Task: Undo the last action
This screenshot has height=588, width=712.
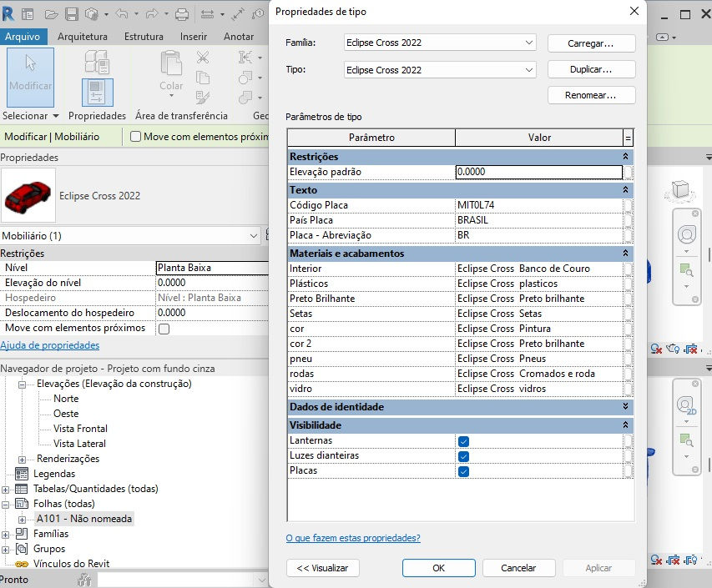Action: coord(122,14)
